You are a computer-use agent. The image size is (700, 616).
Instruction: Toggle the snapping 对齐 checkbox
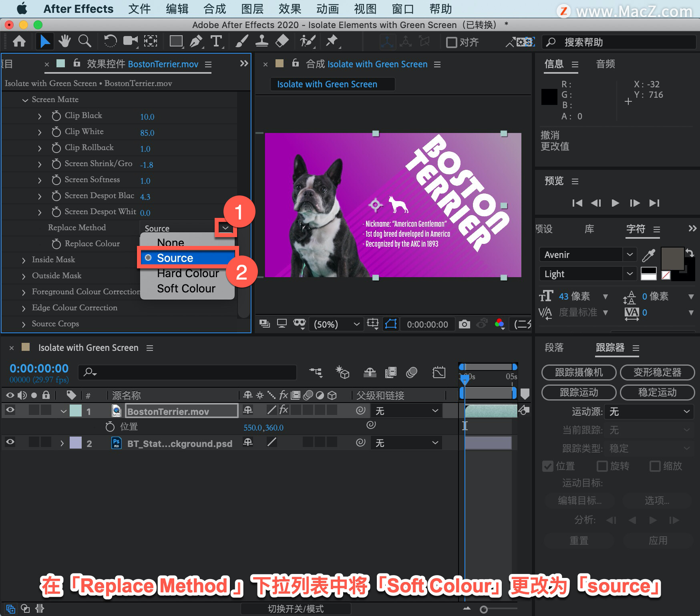pyautogui.click(x=451, y=42)
